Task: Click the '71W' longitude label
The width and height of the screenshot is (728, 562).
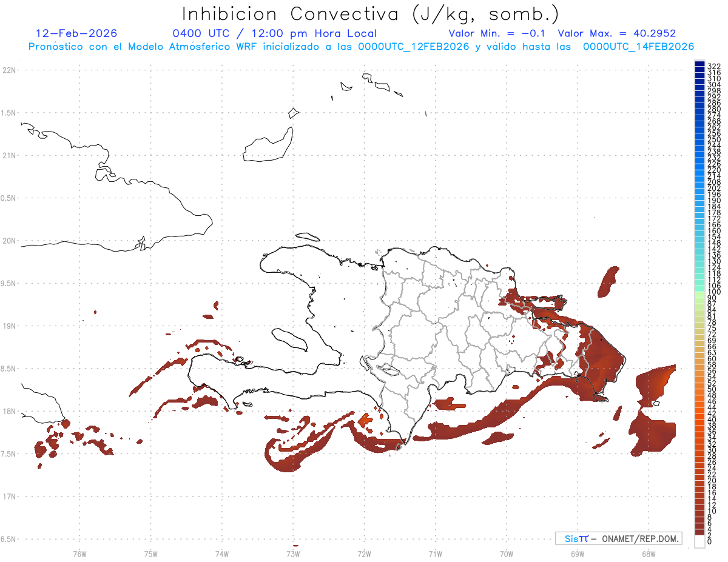Action: pyautogui.click(x=435, y=553)
